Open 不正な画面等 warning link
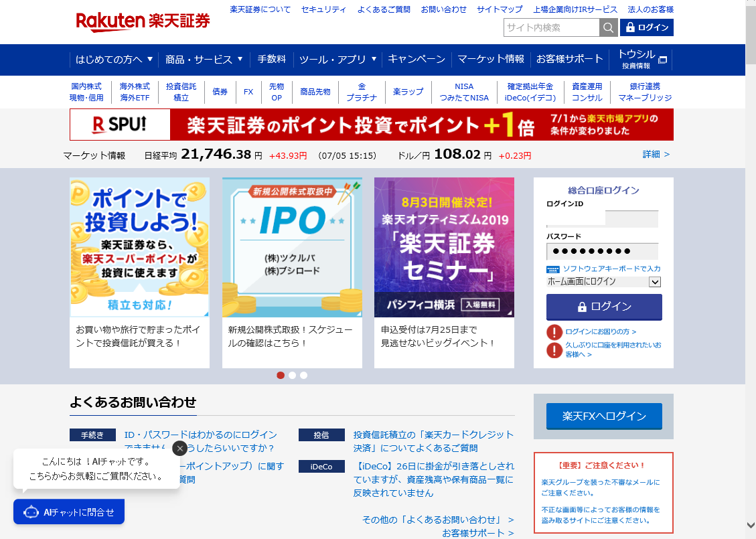 [600, 515]
